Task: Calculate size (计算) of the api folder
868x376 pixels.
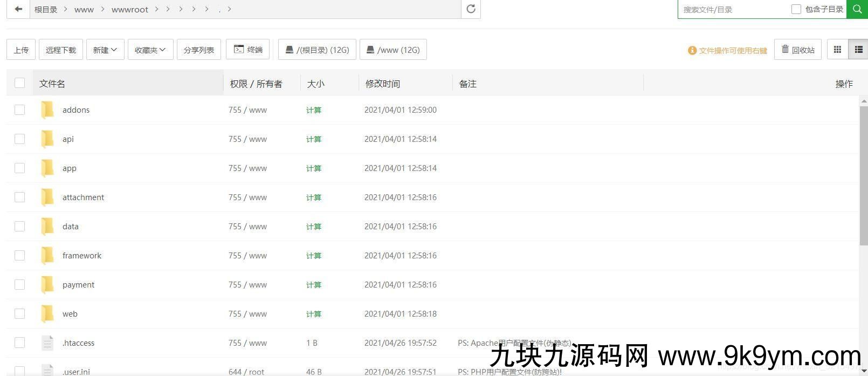Action: [314, 139]
